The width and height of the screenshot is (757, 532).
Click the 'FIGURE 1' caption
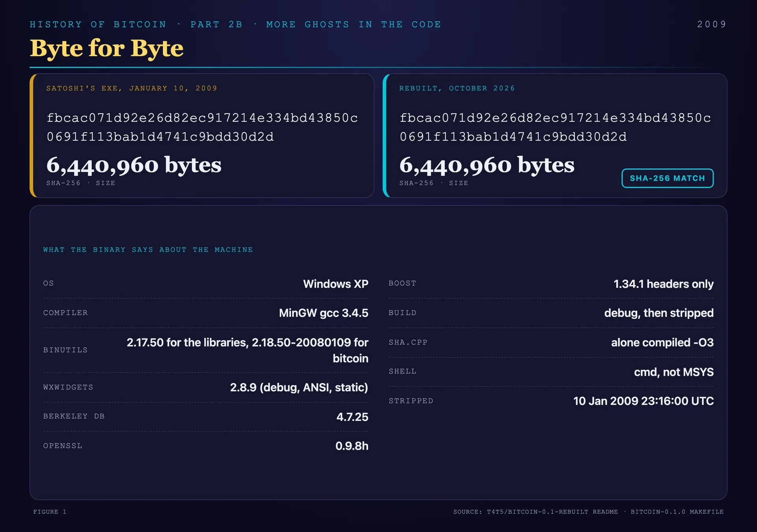tap(50, 512)
